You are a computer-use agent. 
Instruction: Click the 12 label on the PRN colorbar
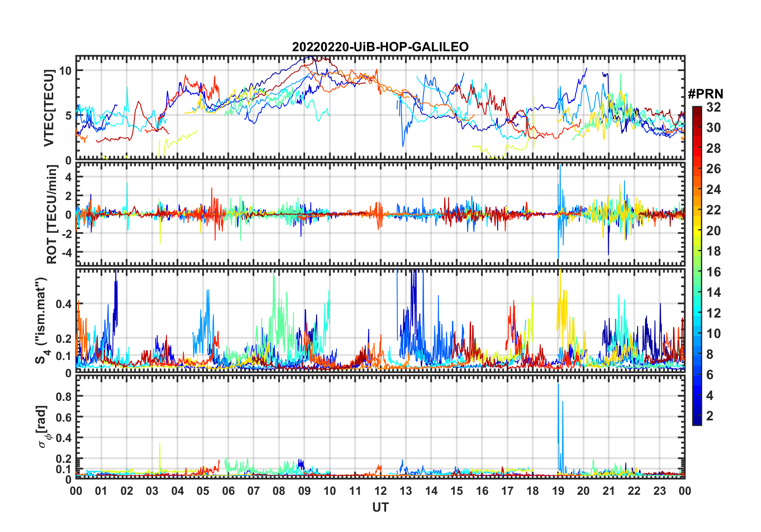pyautogui.click(x=714, y=313)
